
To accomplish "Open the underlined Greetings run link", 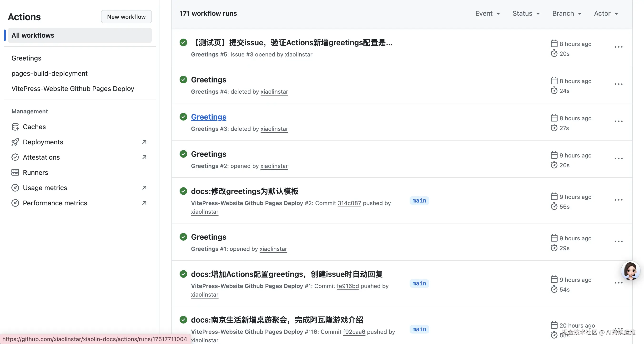I will tap(209, 117).
